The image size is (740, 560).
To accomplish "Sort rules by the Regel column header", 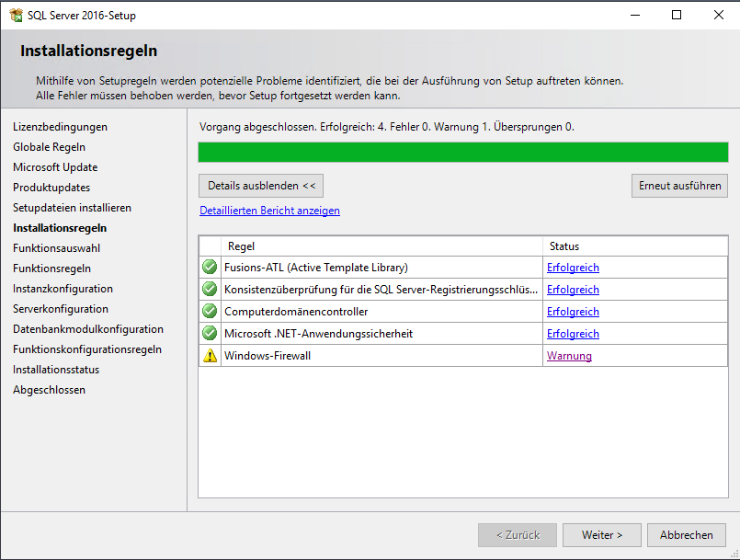I will (x=381, y=246).
